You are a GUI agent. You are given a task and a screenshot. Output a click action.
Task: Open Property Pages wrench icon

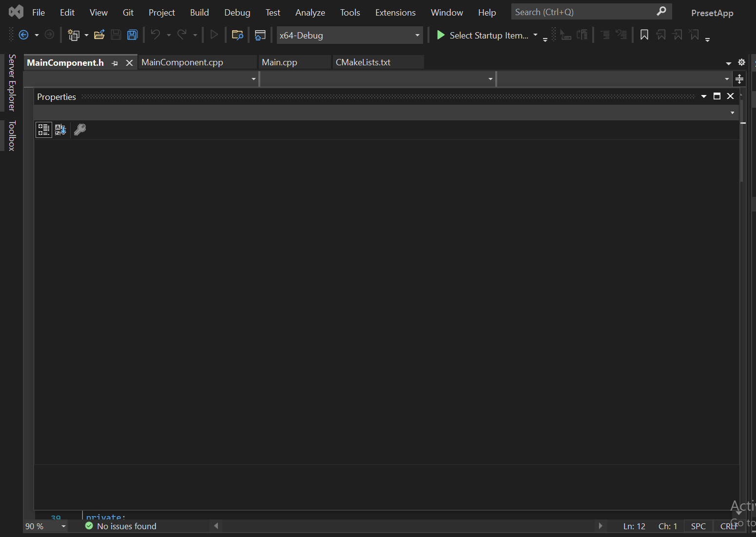pos(80,130)
